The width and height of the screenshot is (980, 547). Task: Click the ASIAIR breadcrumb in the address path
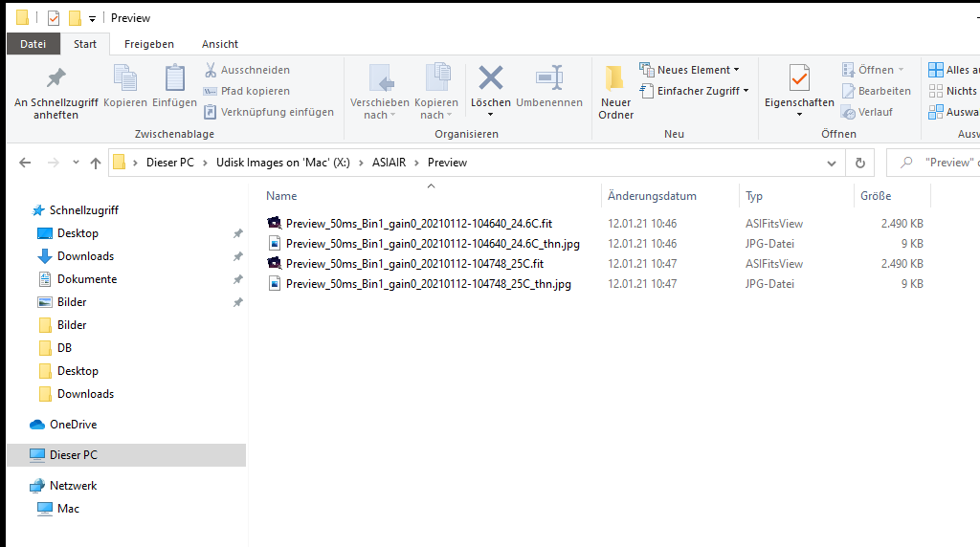point(389,163)
